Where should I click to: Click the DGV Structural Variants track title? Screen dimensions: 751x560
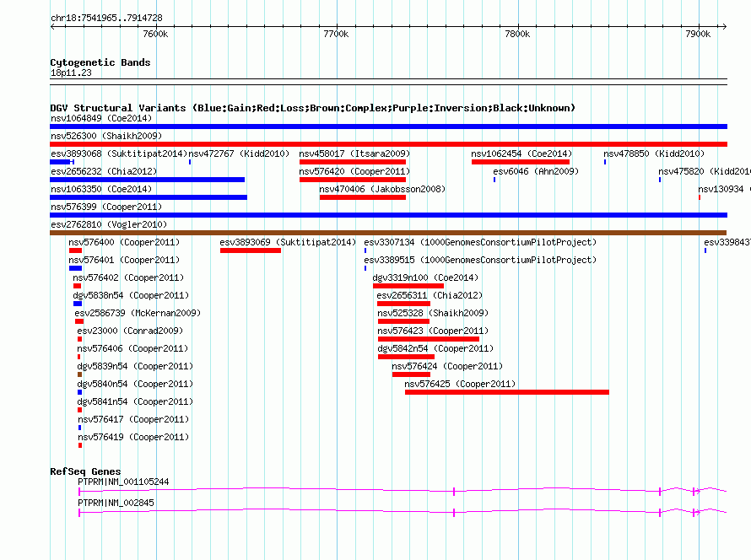coord(312,108)
